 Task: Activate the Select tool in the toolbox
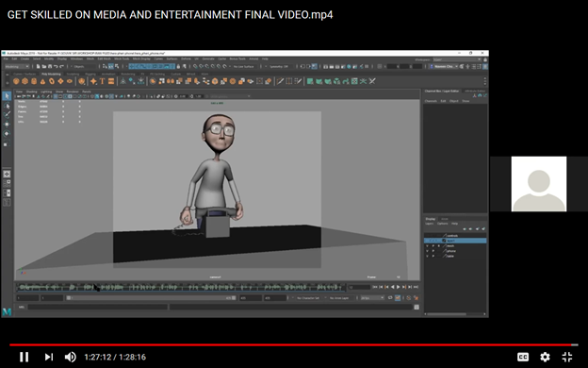tap(7, 96)
